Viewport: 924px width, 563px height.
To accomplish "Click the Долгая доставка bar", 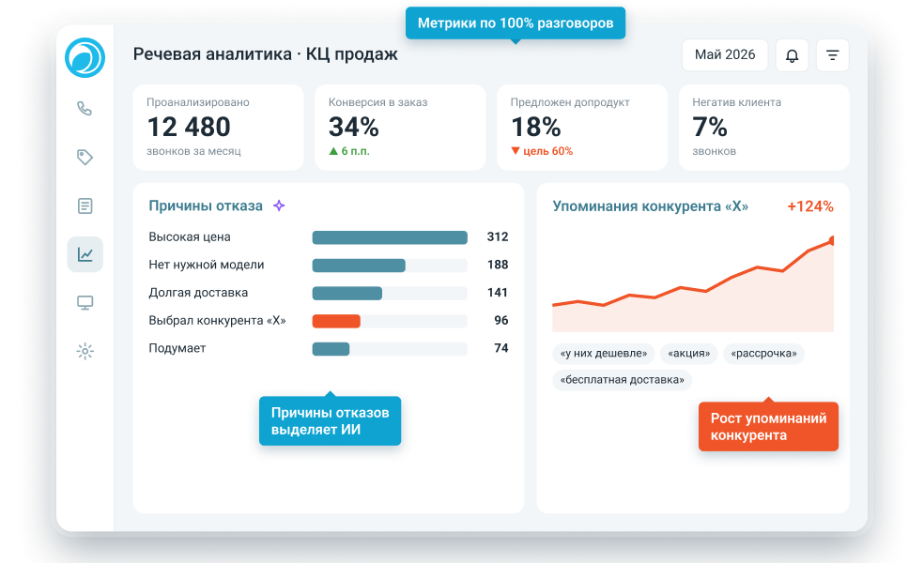I will (347, 293).
